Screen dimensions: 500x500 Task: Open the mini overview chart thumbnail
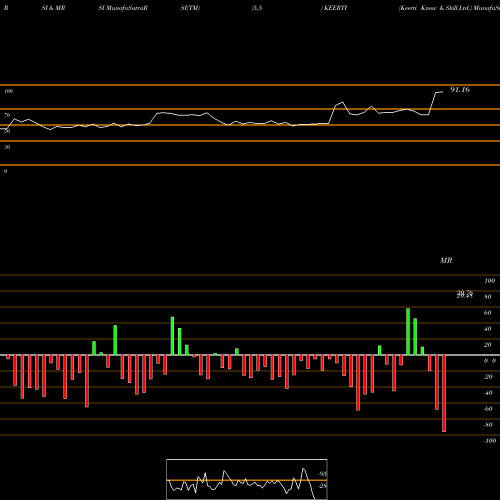[x=247, y=479]
